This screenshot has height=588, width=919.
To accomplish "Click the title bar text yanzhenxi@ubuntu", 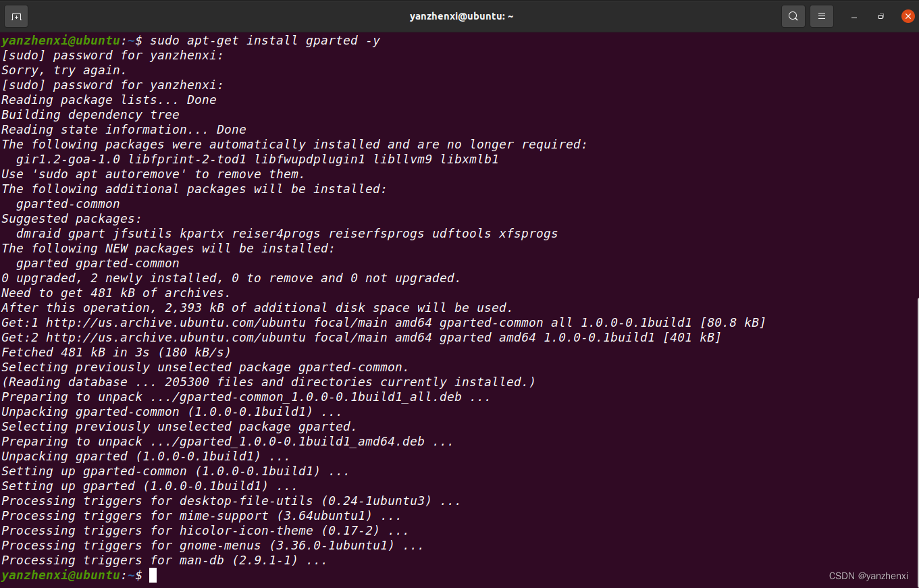I will click(461, 16).
